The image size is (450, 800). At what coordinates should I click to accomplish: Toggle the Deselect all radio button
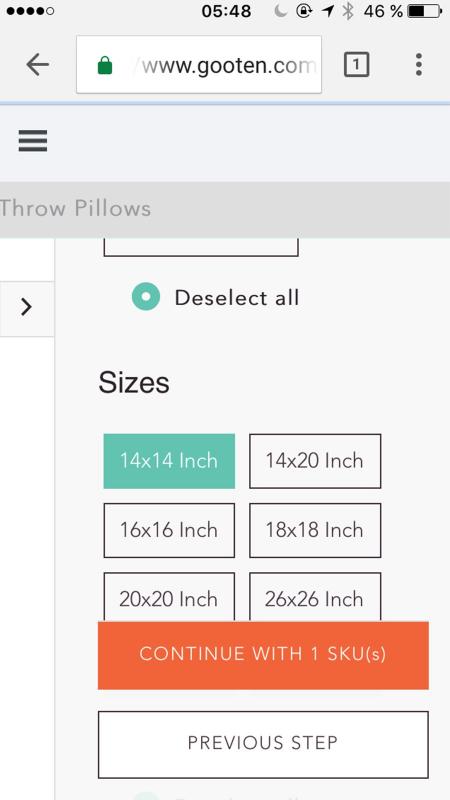click(146, 297)
